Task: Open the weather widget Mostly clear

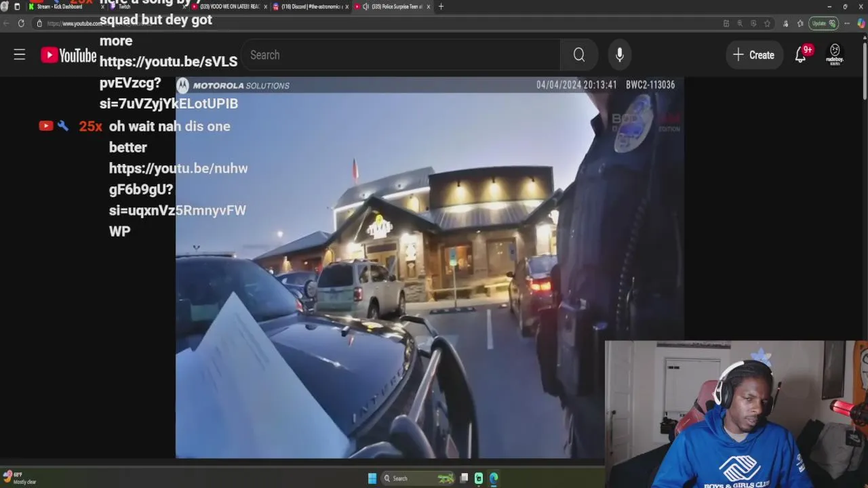Action: pos(19,479)
